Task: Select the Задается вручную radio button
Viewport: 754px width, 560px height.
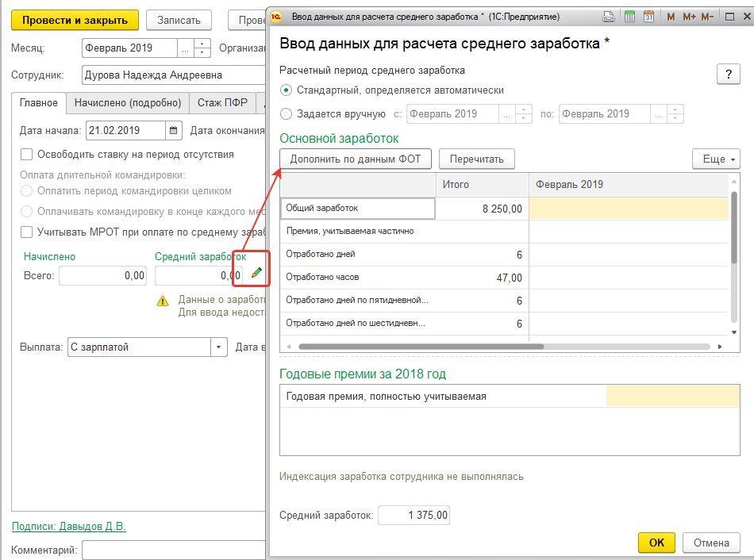Action: click(x=286, y=114)
